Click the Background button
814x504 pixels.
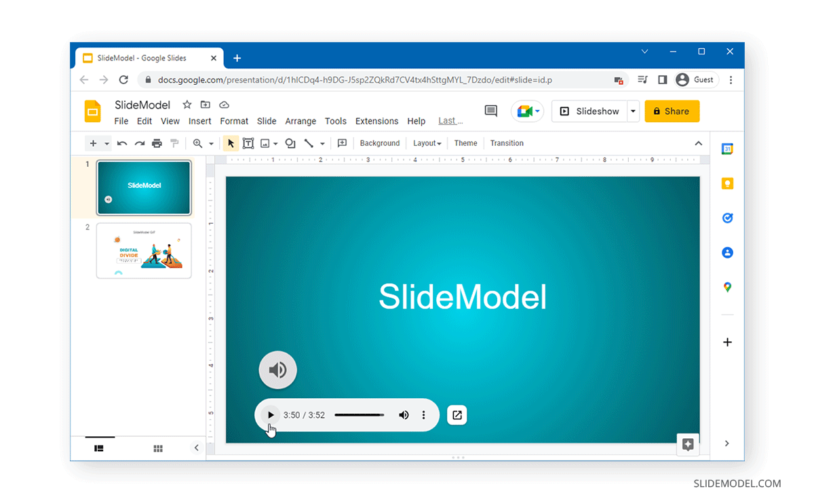coord(380,143)
